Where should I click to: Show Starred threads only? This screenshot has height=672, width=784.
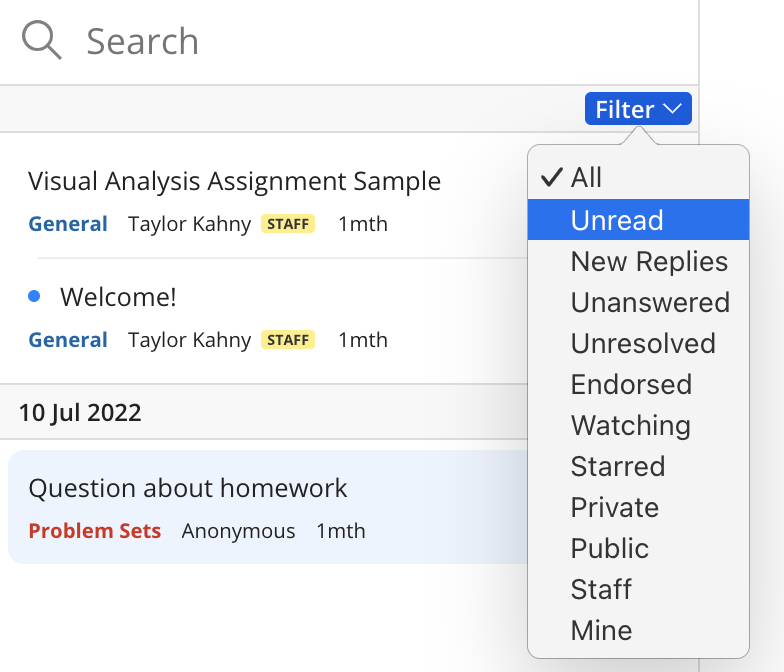[x=617, y=467]
